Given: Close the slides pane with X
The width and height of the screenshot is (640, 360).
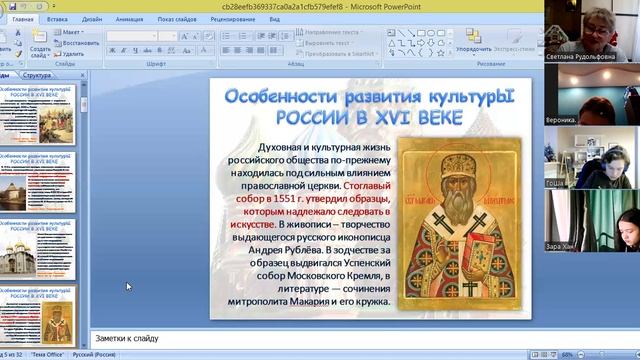Looking at the screenshot, I should click(x=82, y=75).
